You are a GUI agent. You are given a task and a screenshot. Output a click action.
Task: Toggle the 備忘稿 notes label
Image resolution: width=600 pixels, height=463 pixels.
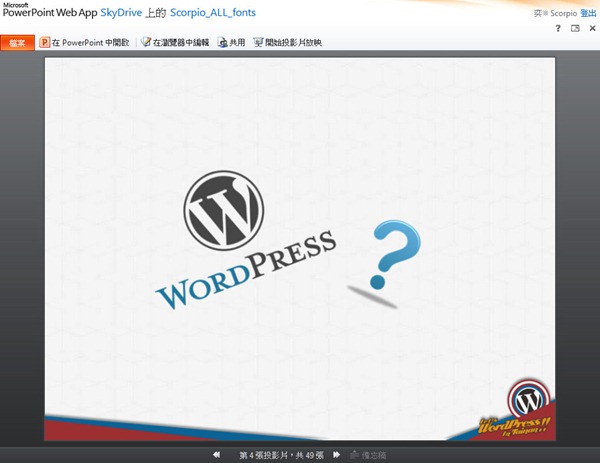(x=374, y=455)
